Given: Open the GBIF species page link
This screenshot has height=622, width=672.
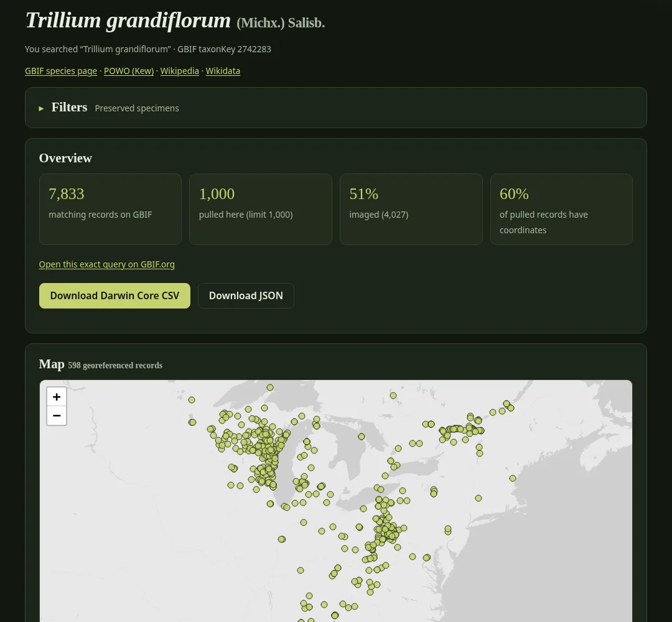Looking at the screenshot, I should pos(61,71).
